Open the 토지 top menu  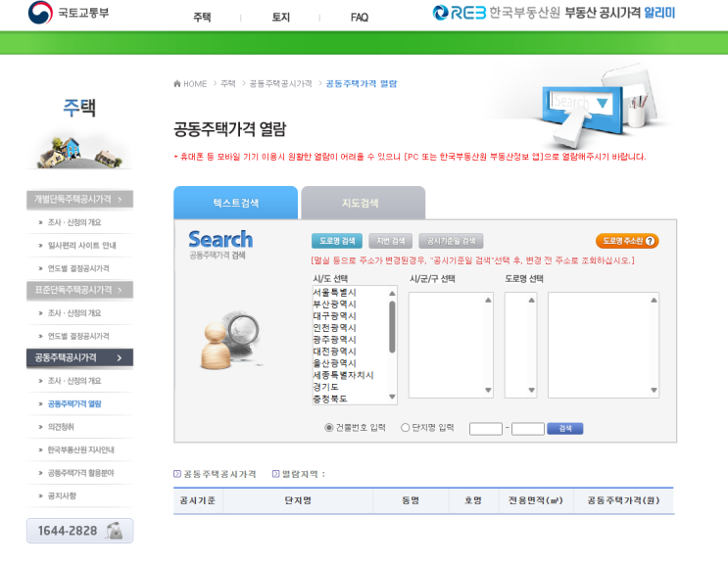tap(281, 18)
